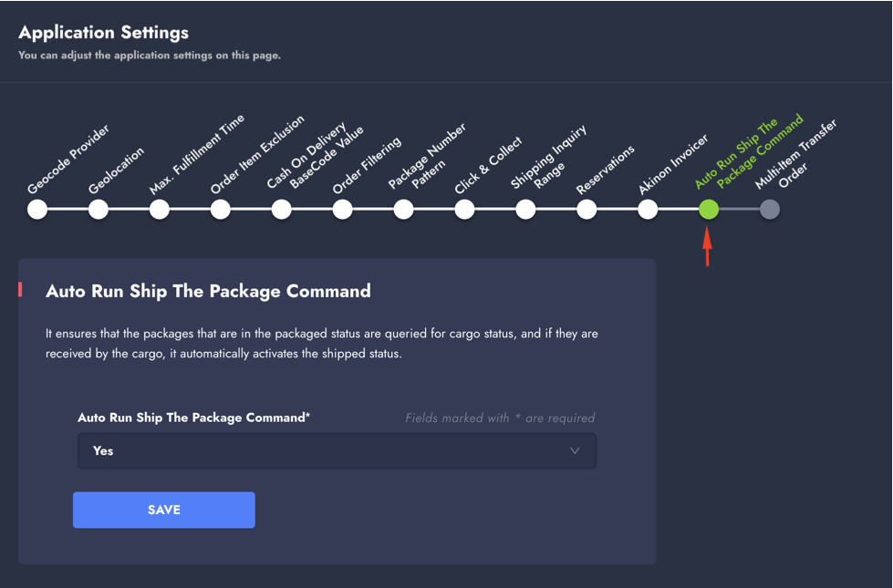Click the Geocode Provider step label text

coord(68,160)
